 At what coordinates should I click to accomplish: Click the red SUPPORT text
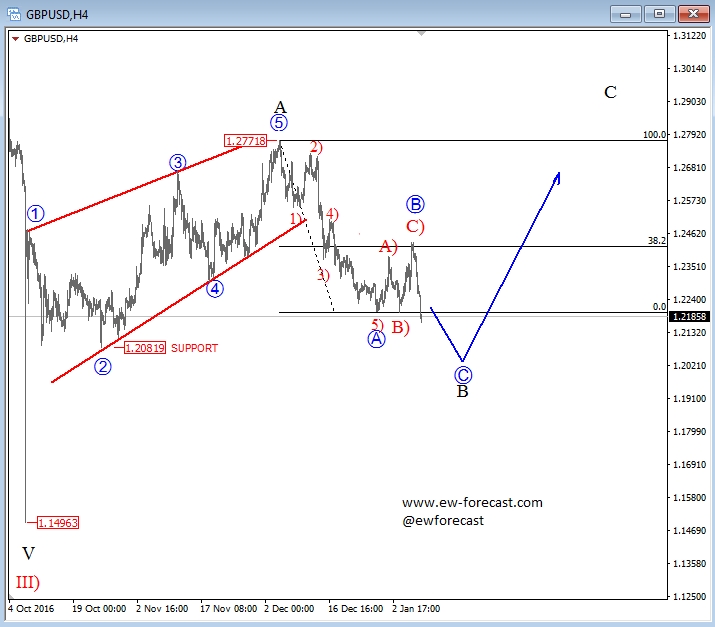point(194,348)
